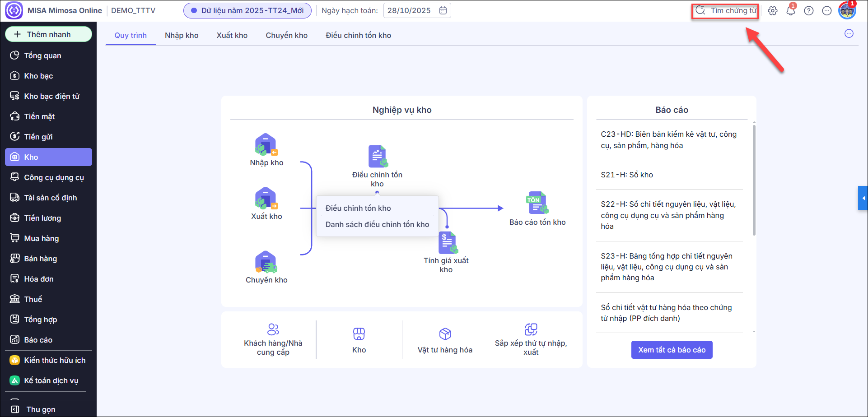Open the tab bar more-options ellipsis

tap(849, 33)
